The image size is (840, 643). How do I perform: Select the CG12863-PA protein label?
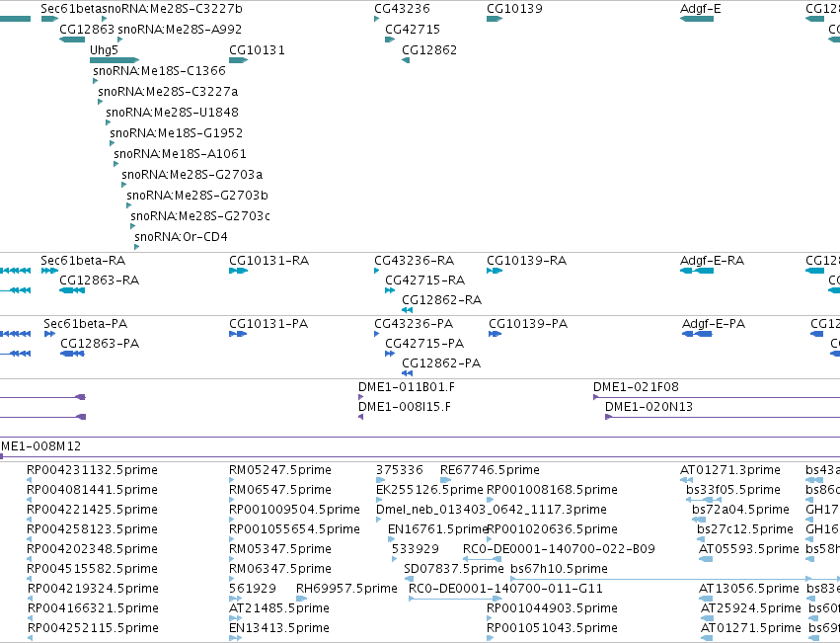point(100,344)
